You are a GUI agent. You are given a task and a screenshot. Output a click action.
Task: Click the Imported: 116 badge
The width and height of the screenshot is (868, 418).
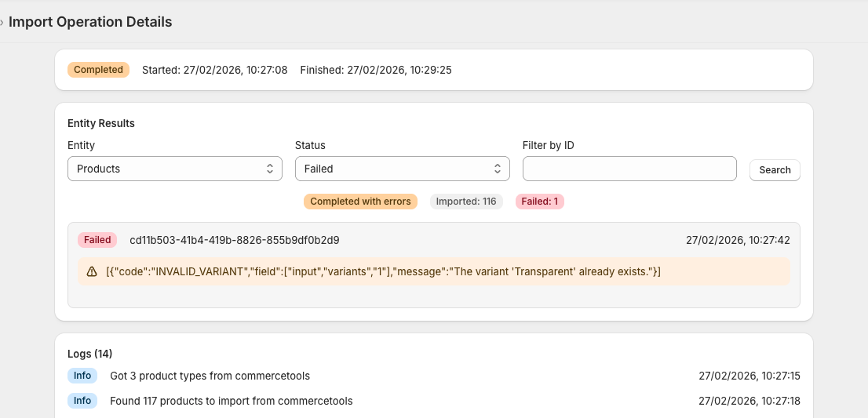click(x=466, y=202)
